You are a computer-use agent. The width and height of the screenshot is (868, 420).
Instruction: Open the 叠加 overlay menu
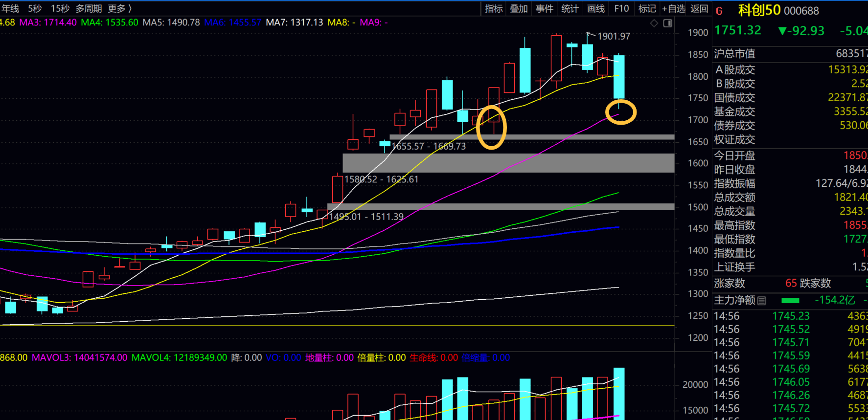click(x=519, y=8)
